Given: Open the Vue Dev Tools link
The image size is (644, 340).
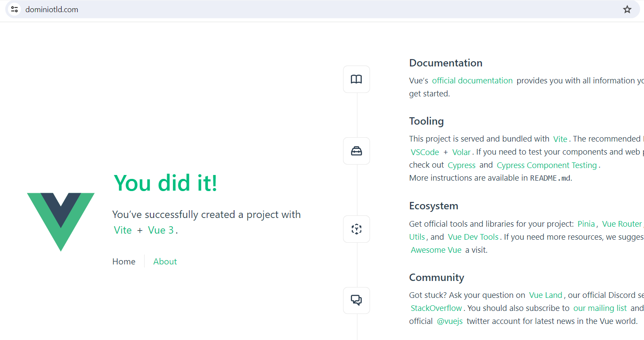Looking at the screenshot, I should (473, 237).
